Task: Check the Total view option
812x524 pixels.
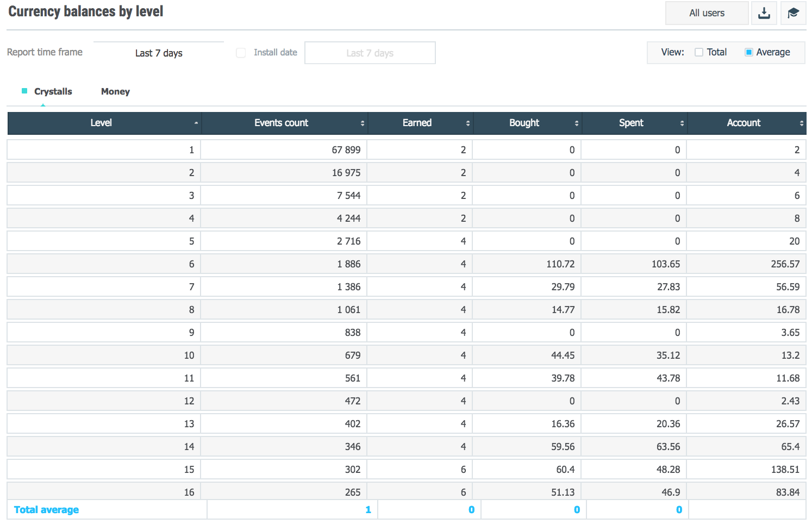Action: point(699,52)
